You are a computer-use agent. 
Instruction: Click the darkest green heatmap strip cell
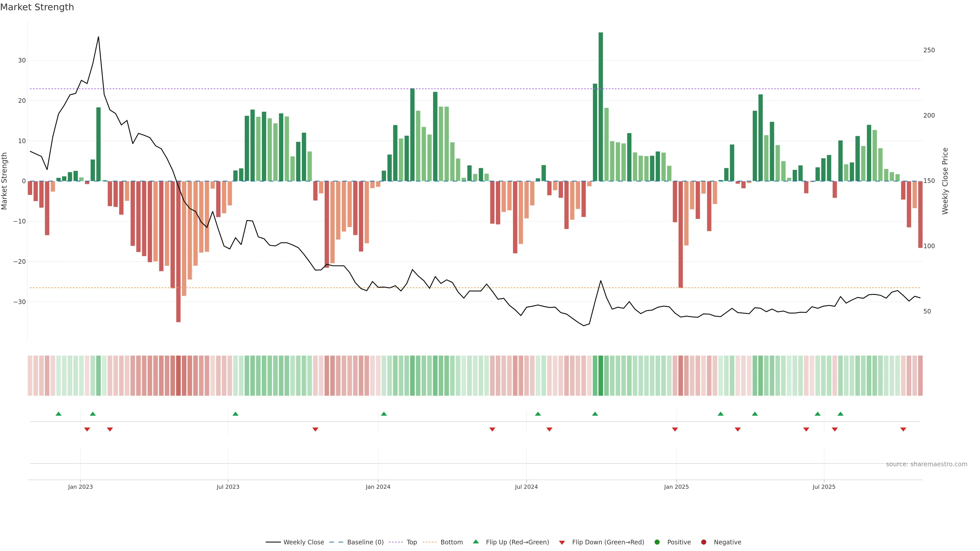pos(601,376)
